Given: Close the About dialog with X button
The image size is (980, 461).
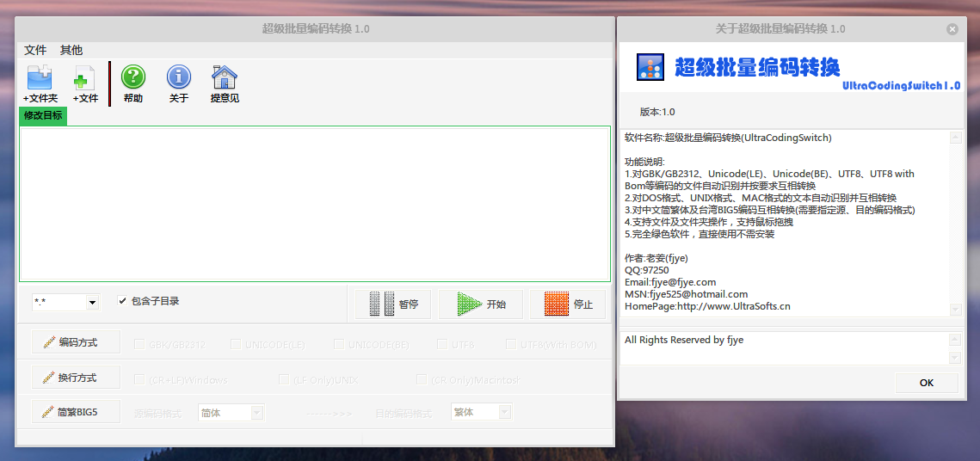Looking at the screenshot, I should pos(952,29).
